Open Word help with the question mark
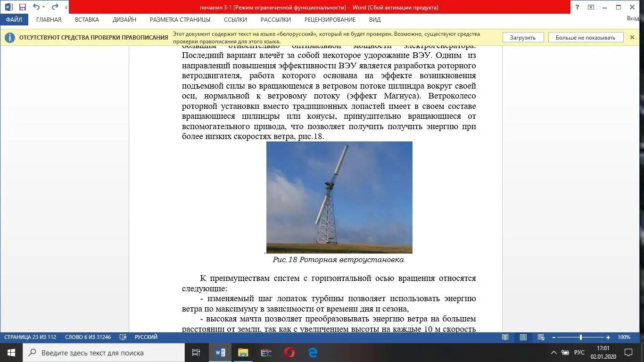 click(x=577, y=7)
